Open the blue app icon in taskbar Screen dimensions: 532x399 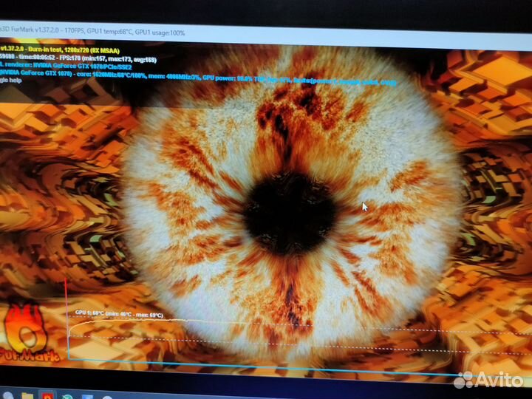pos(89,393)
